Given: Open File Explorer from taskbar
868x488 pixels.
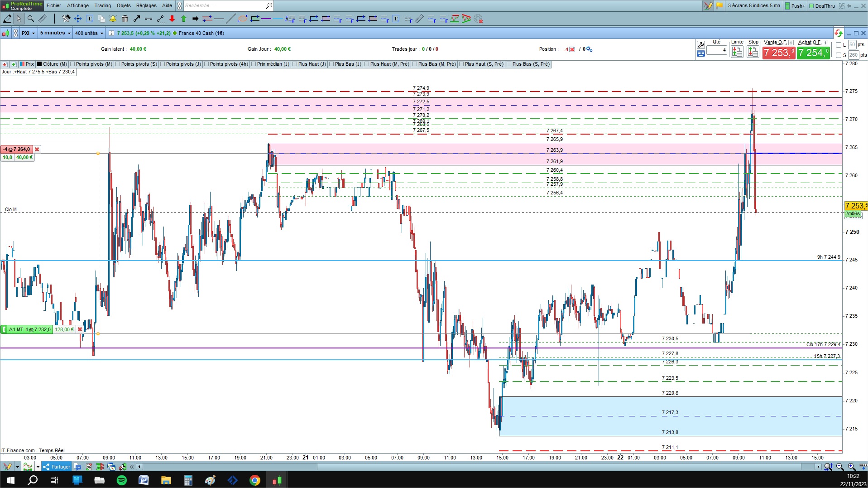Looking at the screenshot, I should pos(166,480).
